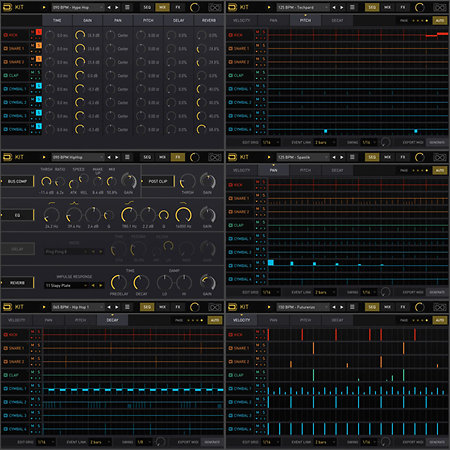
Task: Go to previous preset in the mixer panel
Action: click(x=109, y=7)
